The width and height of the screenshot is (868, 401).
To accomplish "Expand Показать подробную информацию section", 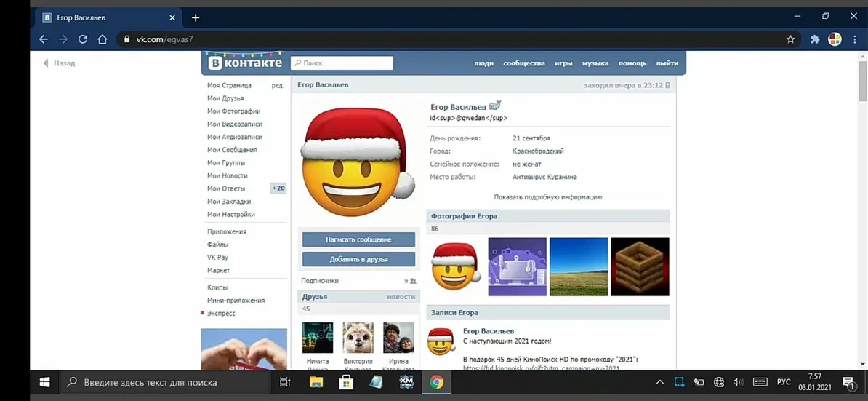I will click(x=547, y=197).
